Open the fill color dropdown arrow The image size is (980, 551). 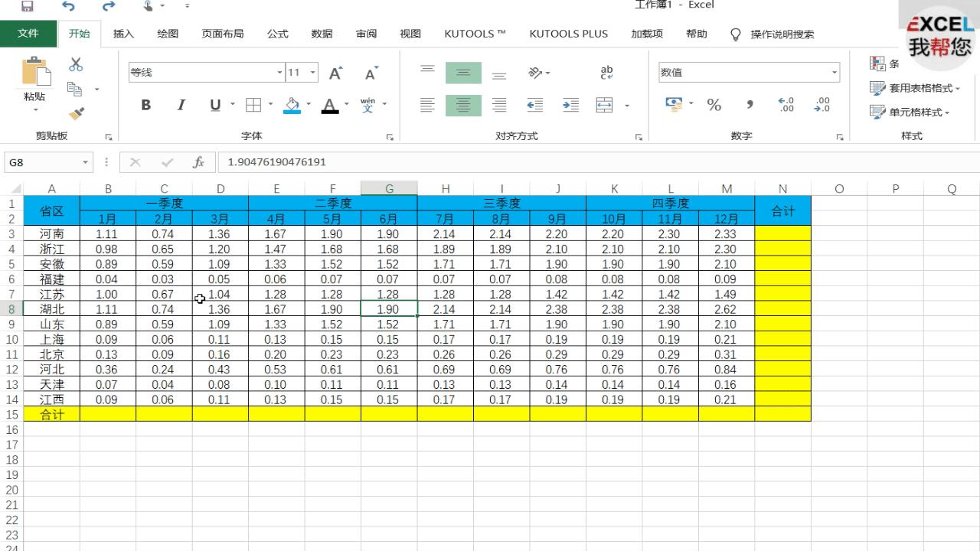309,105
